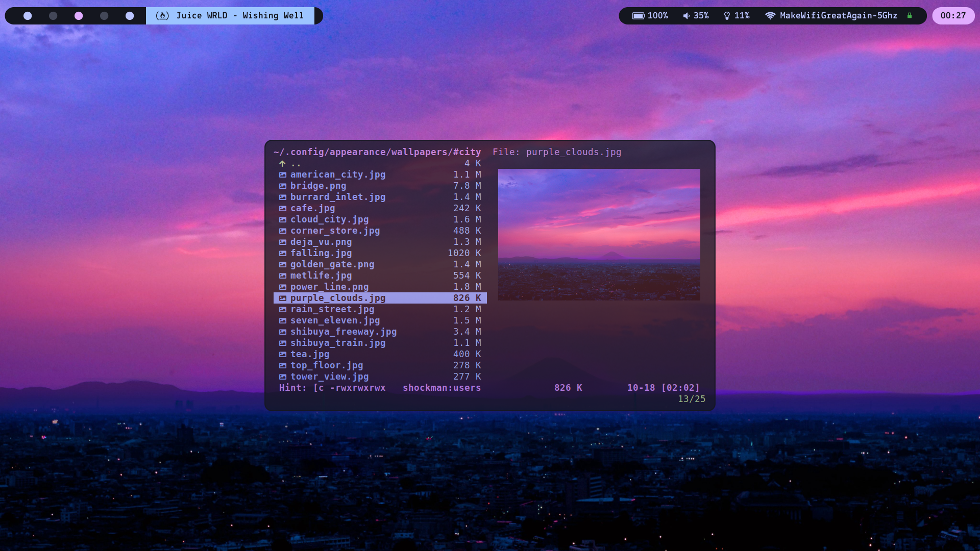Screen dimensions: 980x551
Task: Click the File: purple_clouds.jpg preview title
Action: tap(557, 152)
